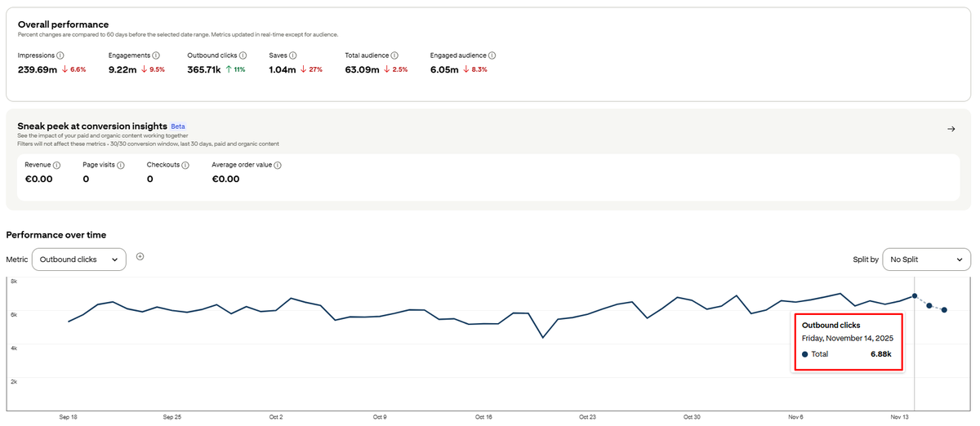Select the middle dotted point after Nov 14
This screenshot has width=980, height=426.
[x=929, y=305]
